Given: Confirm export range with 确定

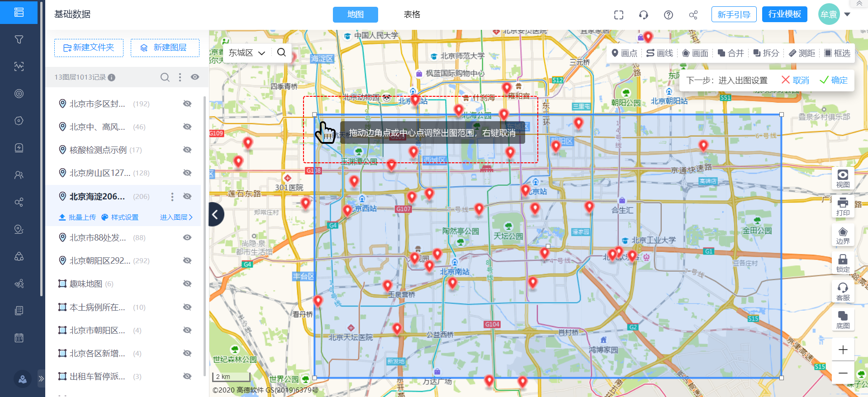Looking at the screenshot, I should 834,80.
